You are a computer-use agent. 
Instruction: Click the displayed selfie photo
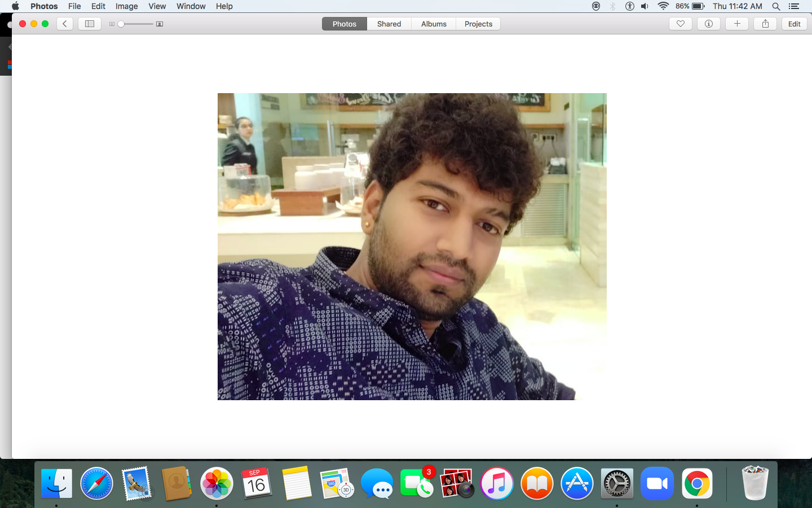click(412, 247)
